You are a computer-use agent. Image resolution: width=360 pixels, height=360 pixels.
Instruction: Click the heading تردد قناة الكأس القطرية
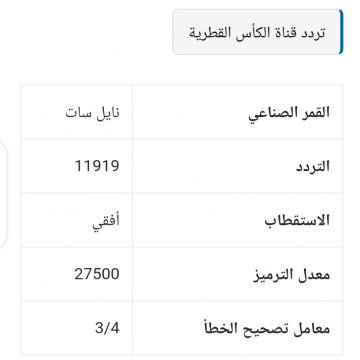point(257,32)
